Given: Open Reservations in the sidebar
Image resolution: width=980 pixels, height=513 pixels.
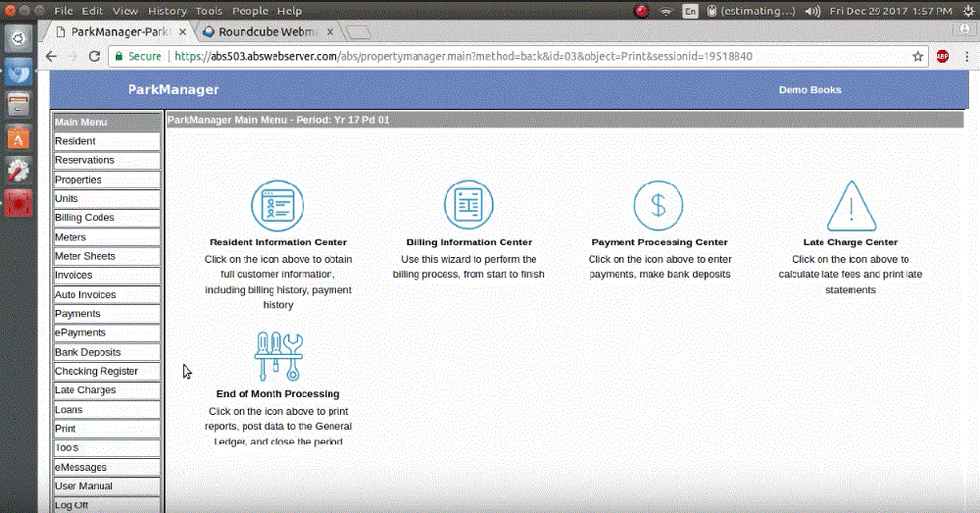Looking at the screenshot, I should 107,160.
